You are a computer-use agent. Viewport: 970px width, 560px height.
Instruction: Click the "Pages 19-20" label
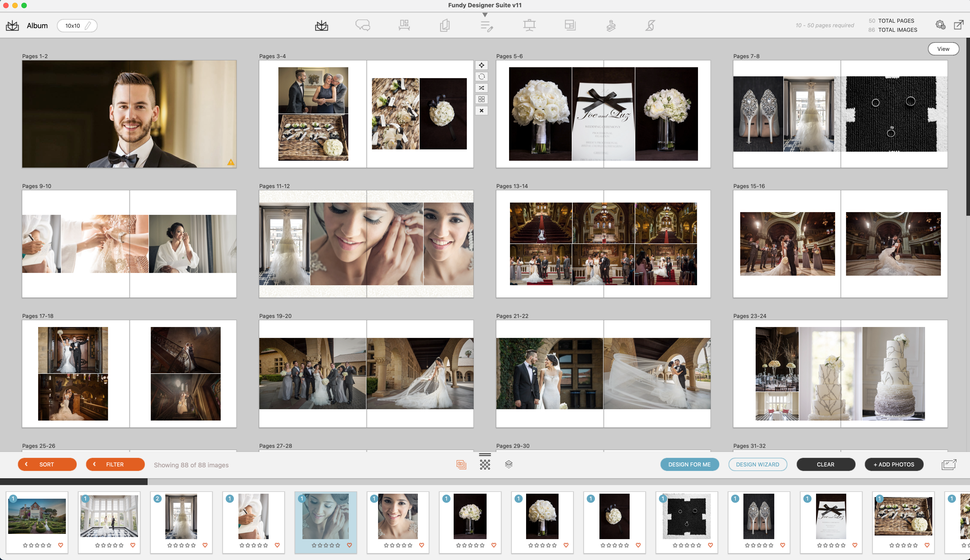(275, 316)
